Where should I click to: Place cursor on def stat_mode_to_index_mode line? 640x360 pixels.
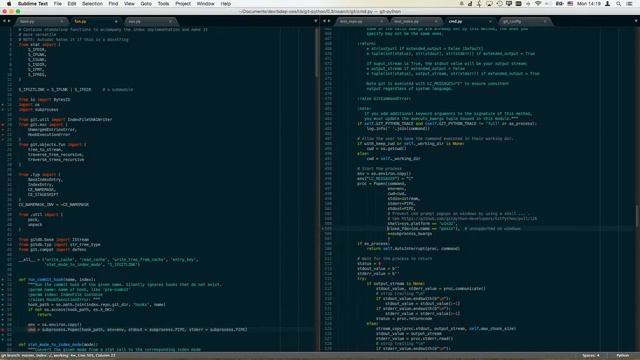(x=58, y=344)
